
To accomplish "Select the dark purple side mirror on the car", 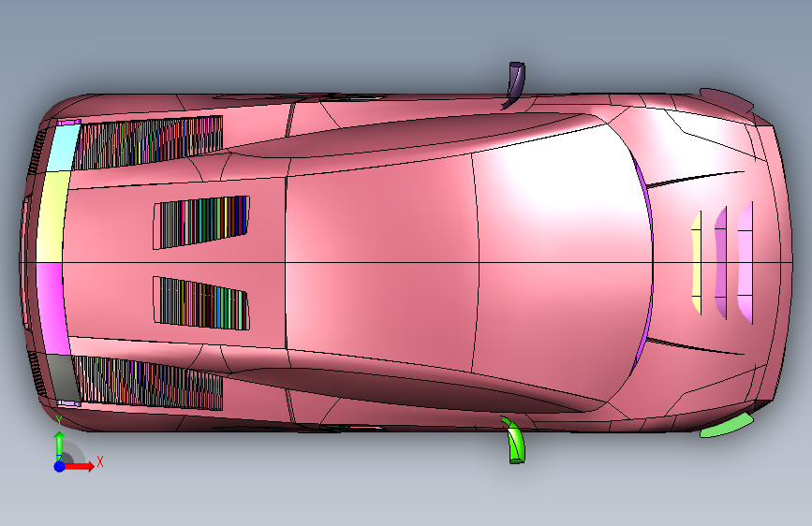I will pyautogui.click(x=514, y=85).
